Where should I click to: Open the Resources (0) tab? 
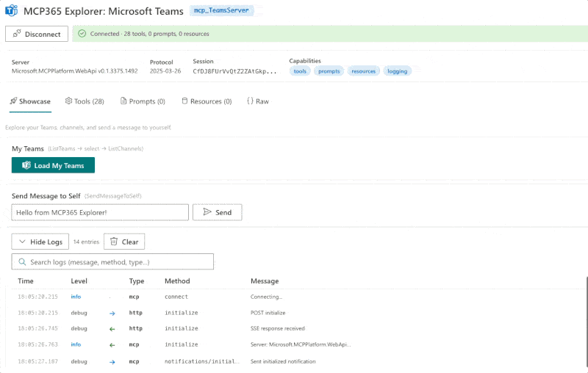[x=207, y=101]
